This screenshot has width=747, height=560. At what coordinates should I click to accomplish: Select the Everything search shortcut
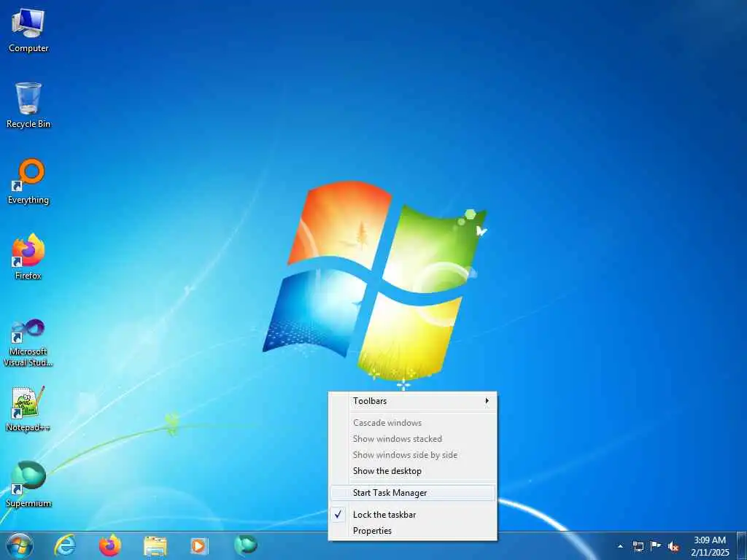pos(28,182)
